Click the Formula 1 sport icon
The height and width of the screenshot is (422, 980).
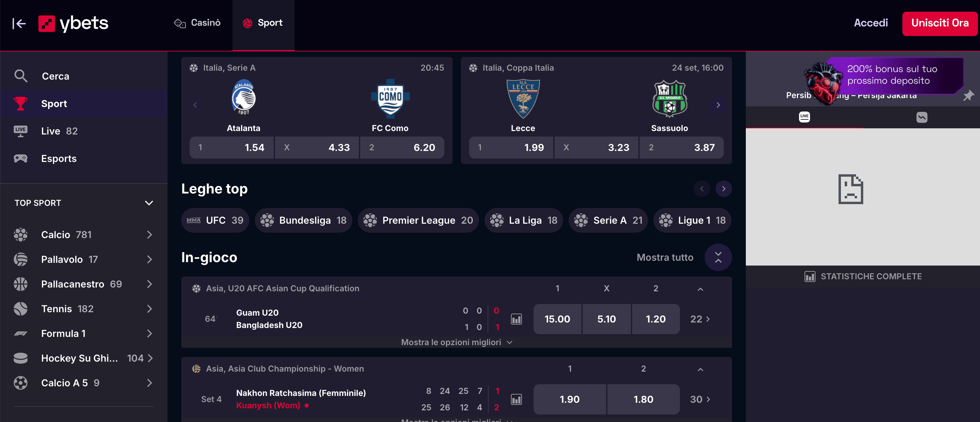coord(22,333)
